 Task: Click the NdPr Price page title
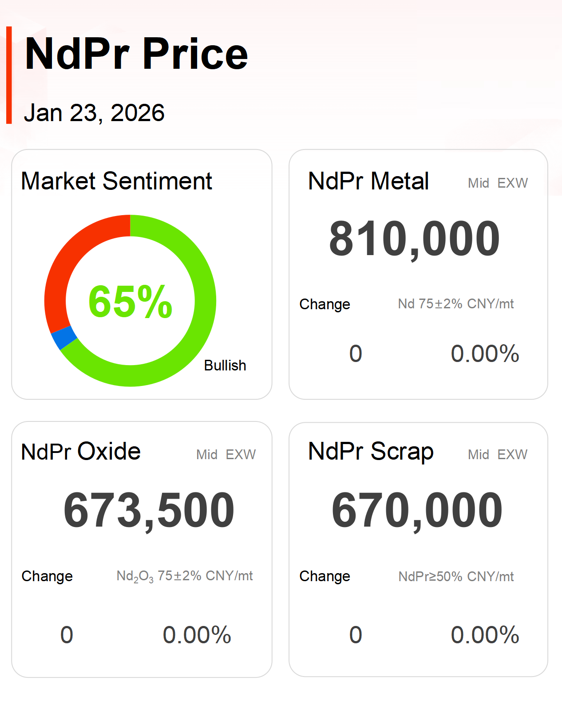tap(136, 54)
